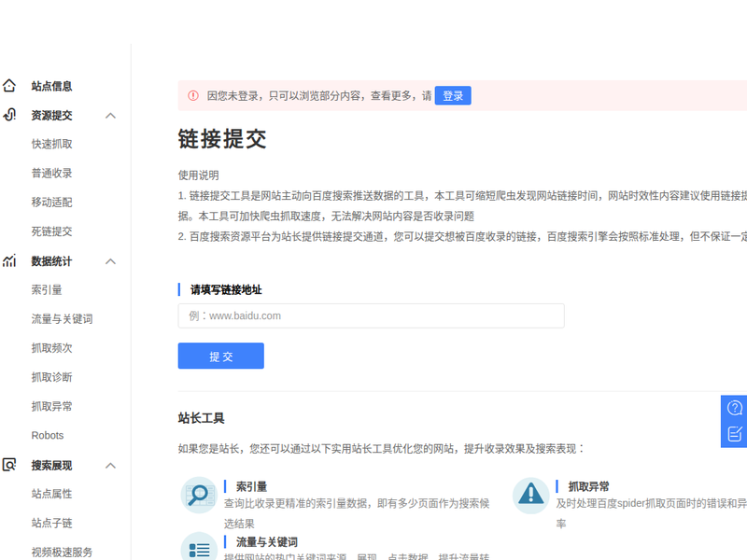Image resolution: width=747 pixels, height=560 pixels.
Task: Click the home icon beside 站点信息
Action: (x=9, y=86)
